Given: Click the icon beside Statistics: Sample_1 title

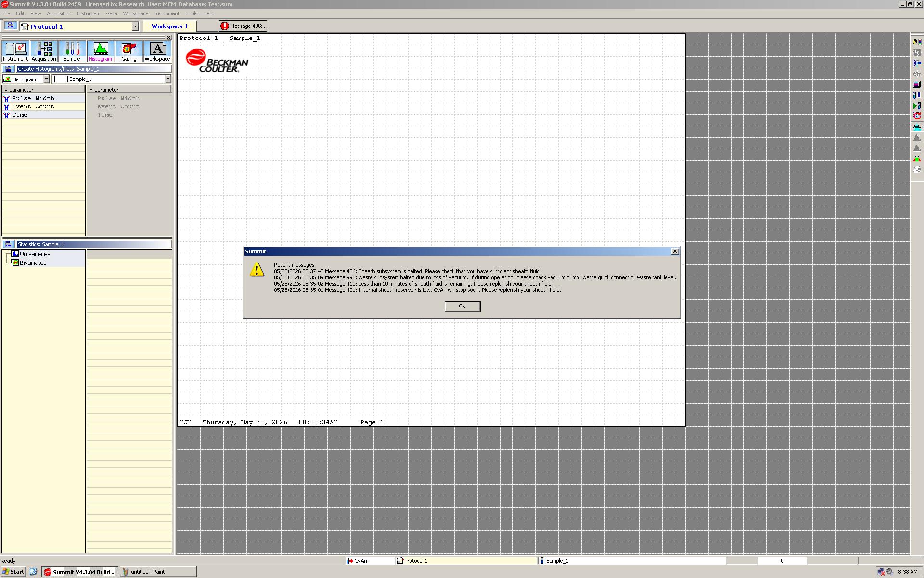Looking at the screenshot, I should coord(8,244).
